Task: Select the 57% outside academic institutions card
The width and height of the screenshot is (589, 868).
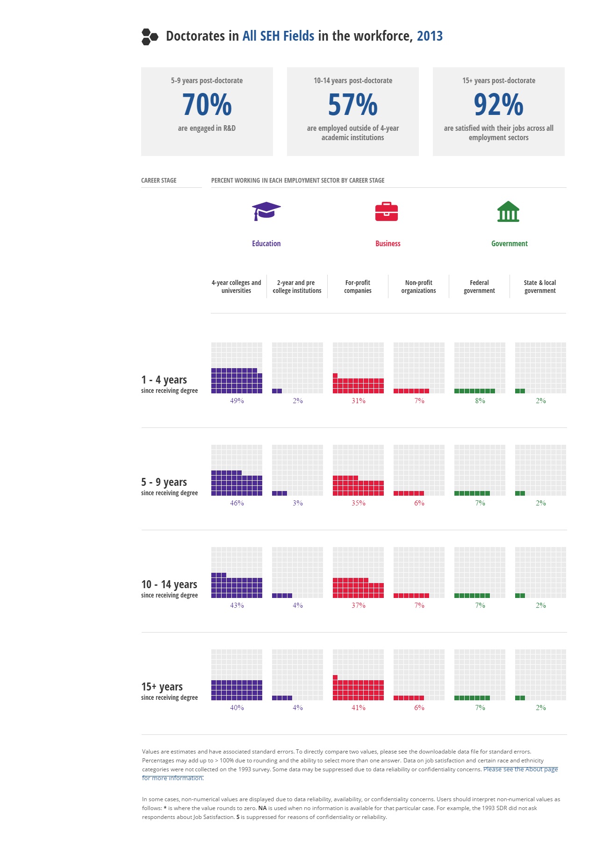Action: (x=352, y=111)
